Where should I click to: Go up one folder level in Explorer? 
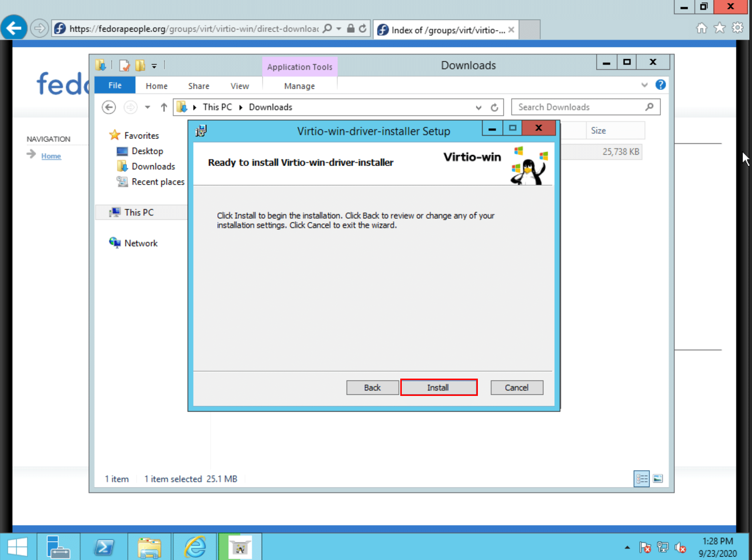click(164, 107)
